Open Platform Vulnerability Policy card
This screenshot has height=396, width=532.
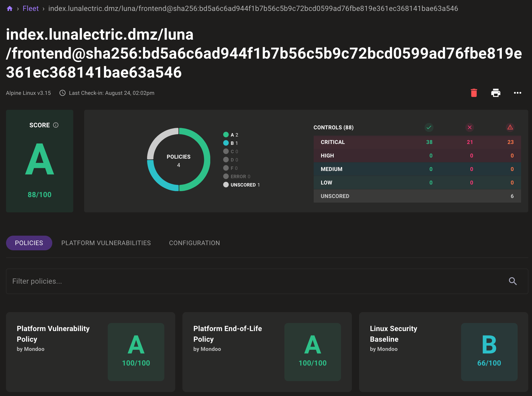coord(90,352)
